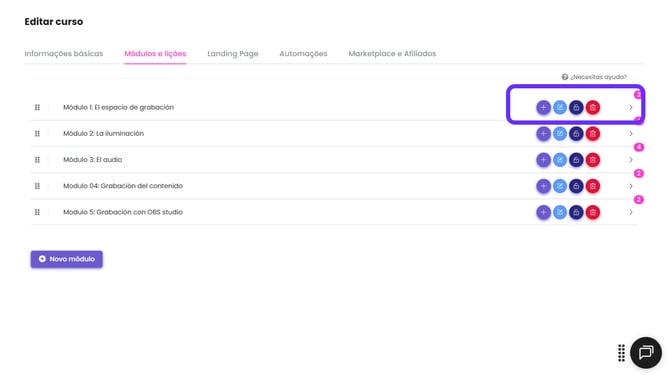Image resolution: width=670 pixels, height=375 pixels.
Task: Click the dotted grip beside chat widget
Action: click(621, 353)
